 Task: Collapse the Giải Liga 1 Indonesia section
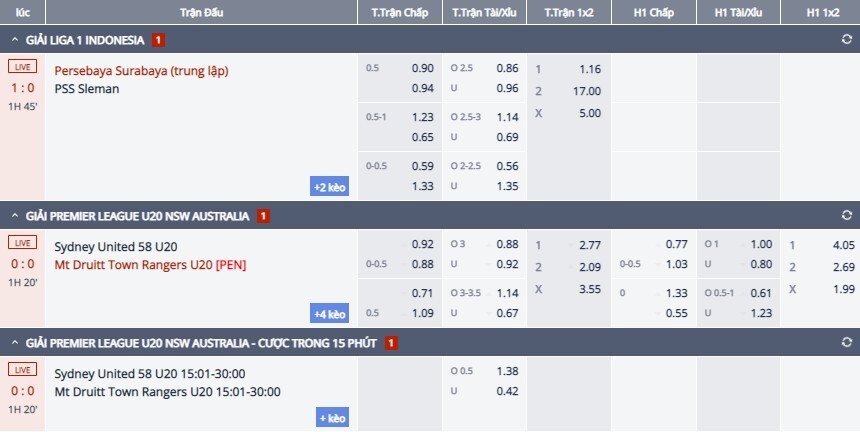point(14,40)
